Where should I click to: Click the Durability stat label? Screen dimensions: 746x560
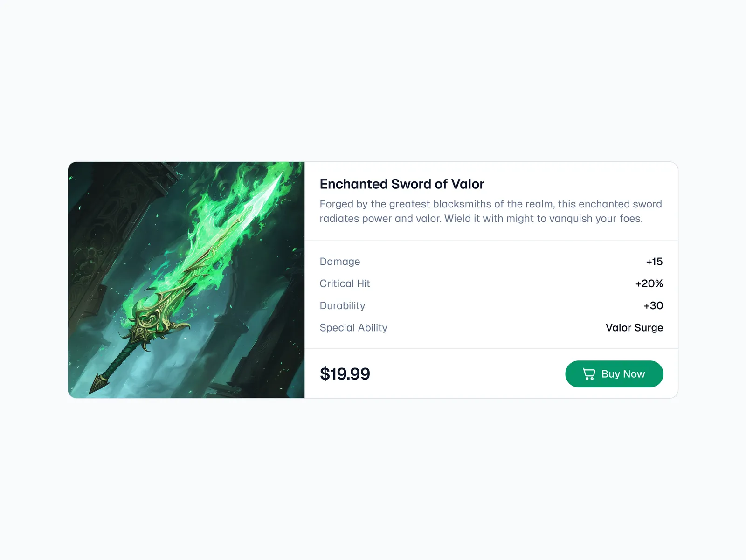(343, 306)
